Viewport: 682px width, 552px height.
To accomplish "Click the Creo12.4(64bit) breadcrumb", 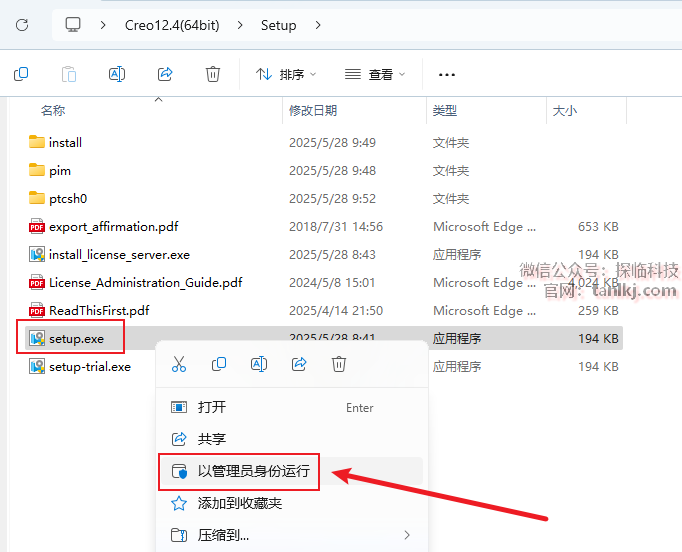I will (x=172, y=25).
